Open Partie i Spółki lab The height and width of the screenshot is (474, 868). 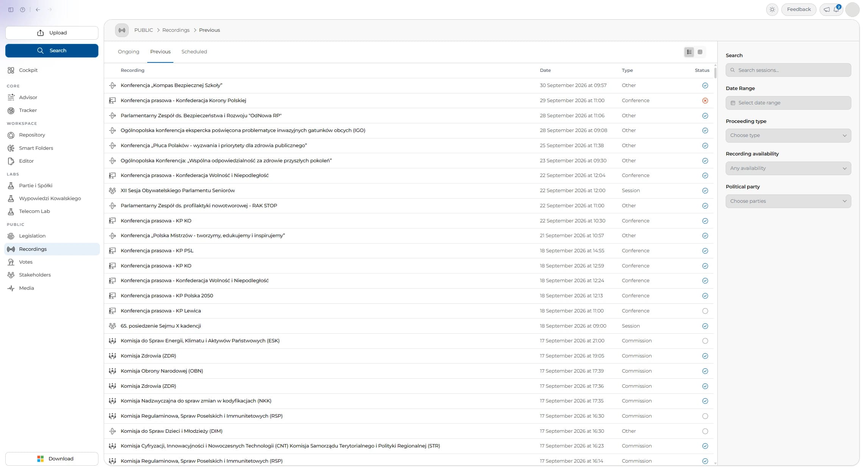click(x=52, y=186)
